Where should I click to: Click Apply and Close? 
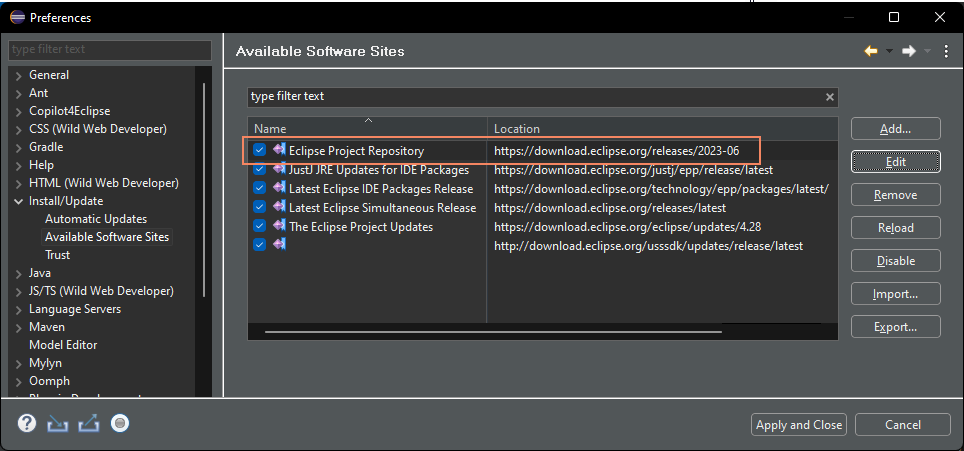pyautogui.click(x=799, y=425)
